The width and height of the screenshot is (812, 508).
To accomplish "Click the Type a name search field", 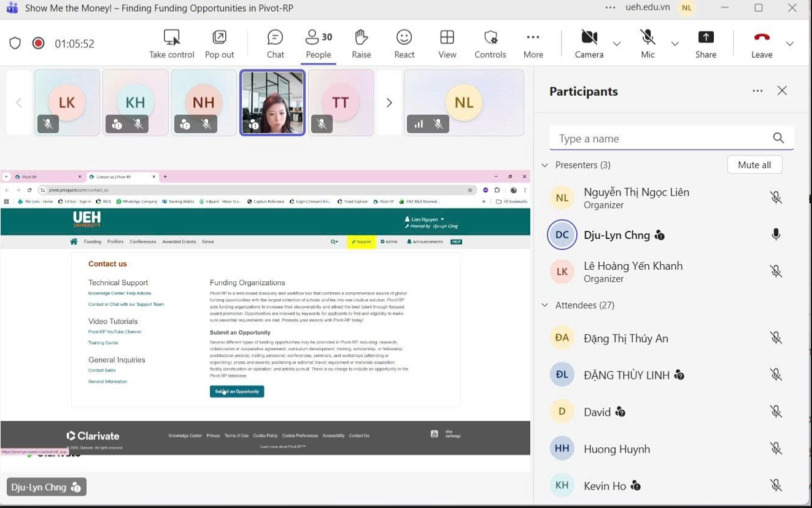I will pyautogui.click(x=662, y=139).
